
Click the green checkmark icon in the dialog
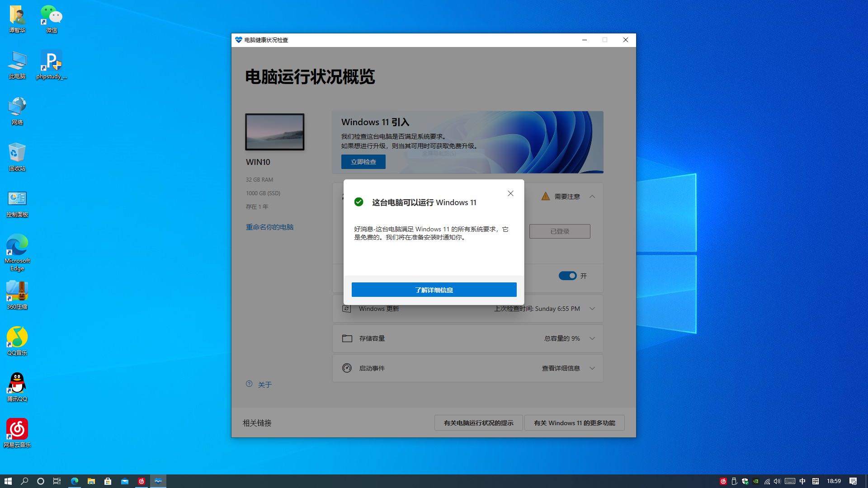pos(359,202)
